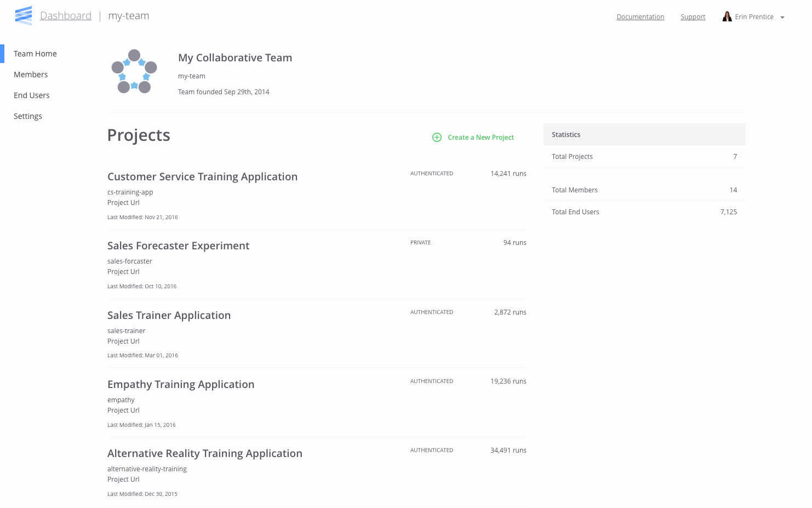Viewport: 812px width, 508px height.
Task: Open the Dashboard breadcrumb link
Action: (66, 16)
